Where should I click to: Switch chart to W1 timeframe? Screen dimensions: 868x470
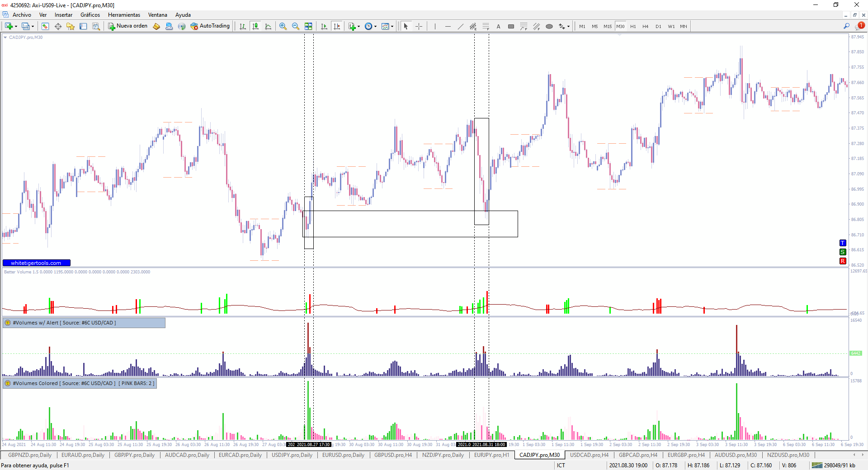coord(671,26)
